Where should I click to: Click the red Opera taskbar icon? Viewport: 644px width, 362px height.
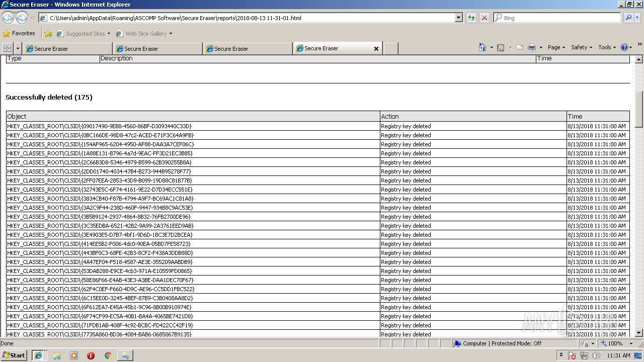pyautogui.click(x=91, y=355)
